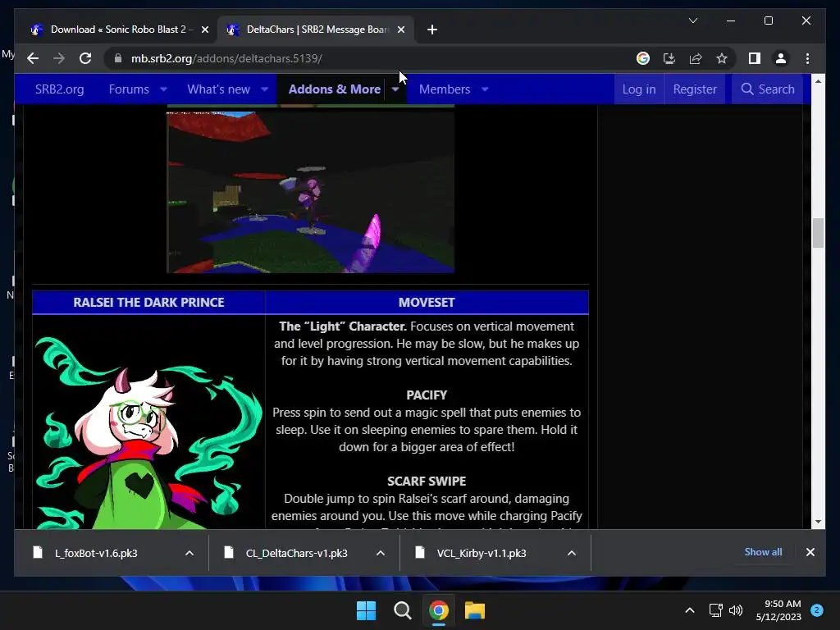Expand the Addons & More dropdown arrow

point(395,89)
